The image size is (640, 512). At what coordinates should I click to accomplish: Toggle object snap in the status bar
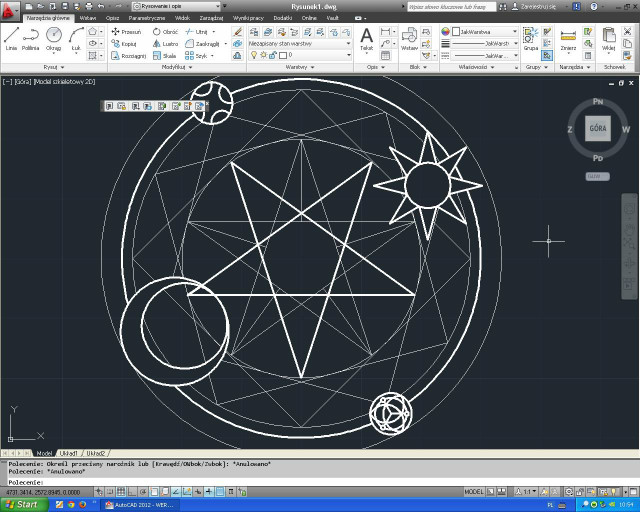154,492
